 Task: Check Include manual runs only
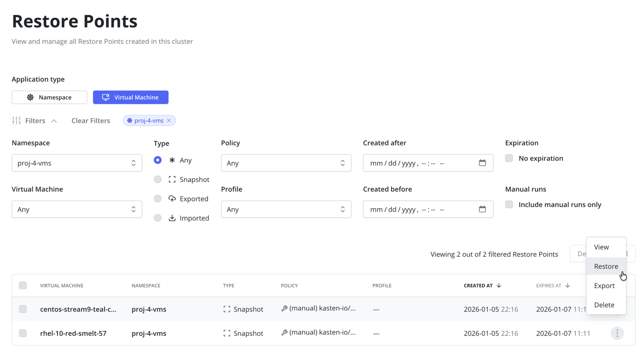(x=509, y=205)
